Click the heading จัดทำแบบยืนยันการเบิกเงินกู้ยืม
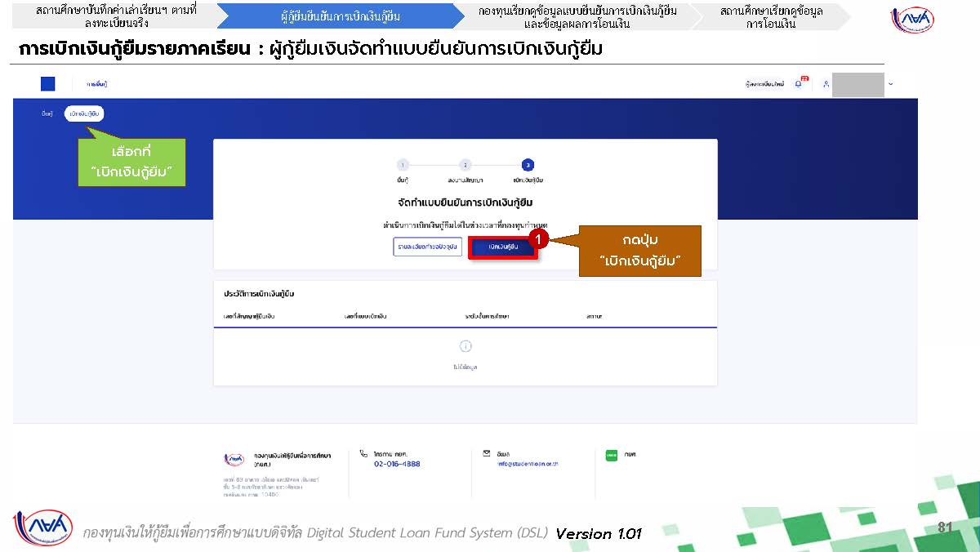 point(465,202)
